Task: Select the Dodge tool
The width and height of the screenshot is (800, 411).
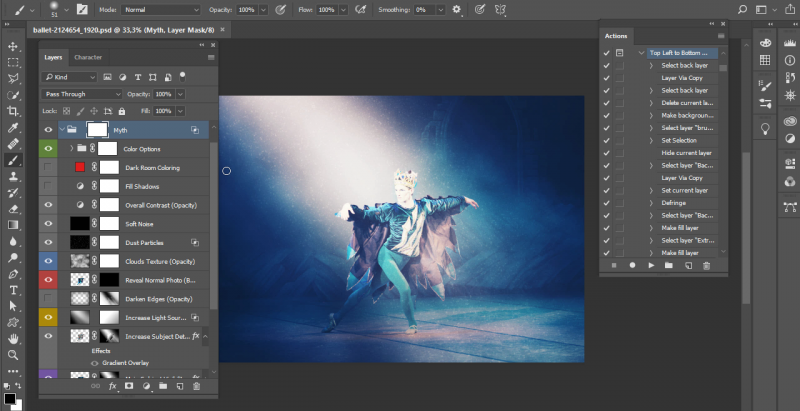Action: [x=13, y=258]
